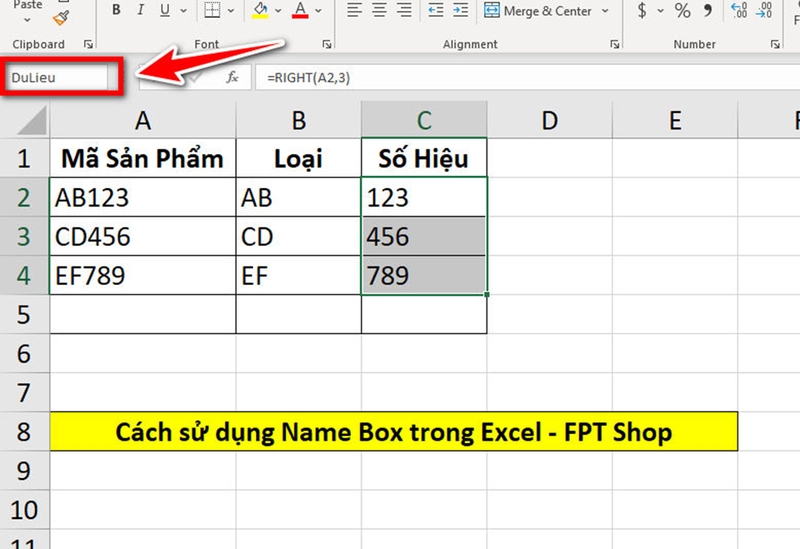Viewport: 800px width, 549px height.
Task: Click fill handle at selection corner
Action: pos(487,294)
